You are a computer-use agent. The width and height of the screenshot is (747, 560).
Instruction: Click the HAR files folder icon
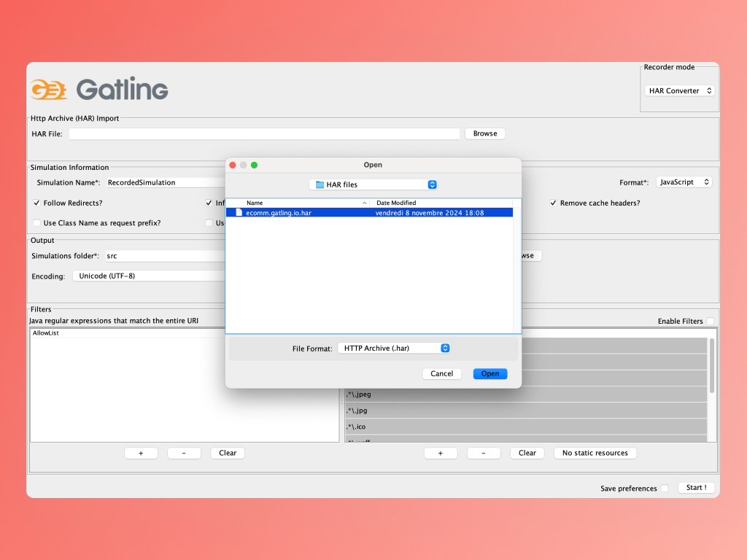[x=320, y=184]
